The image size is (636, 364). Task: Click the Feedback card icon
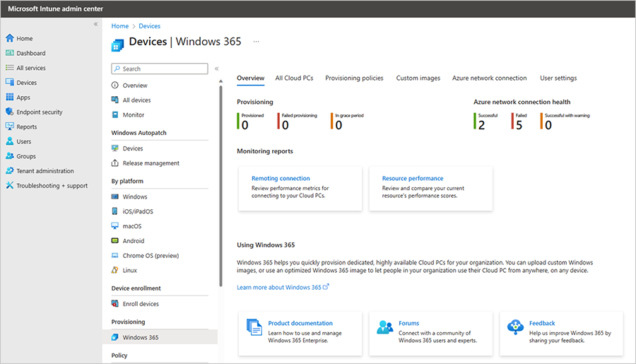[515, 327]
